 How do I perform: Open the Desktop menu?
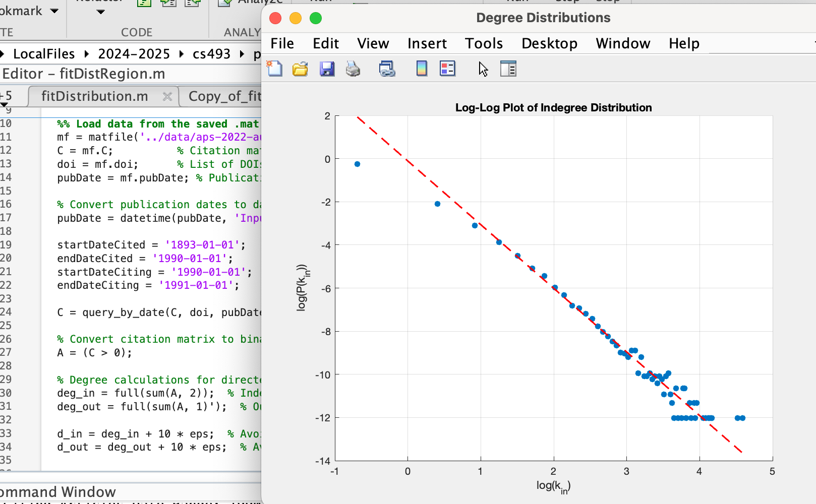(x=549, y=43)
